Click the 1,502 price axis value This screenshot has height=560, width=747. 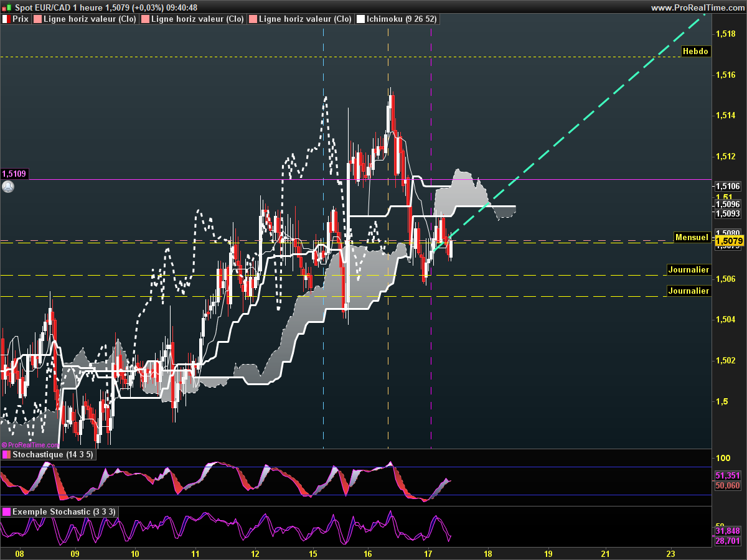(x=726, y=360)
